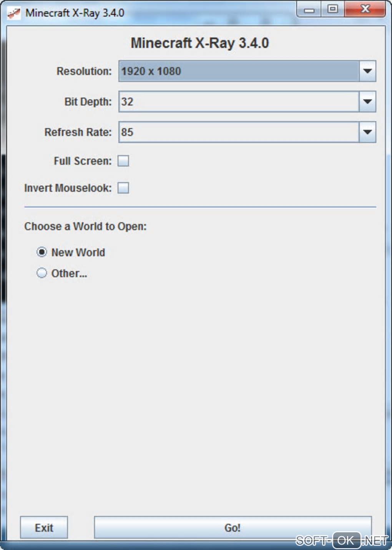This screenshot has width=392, height=550.
Task: Close the Minecraft X-Ray window
Action: (365, 9)
